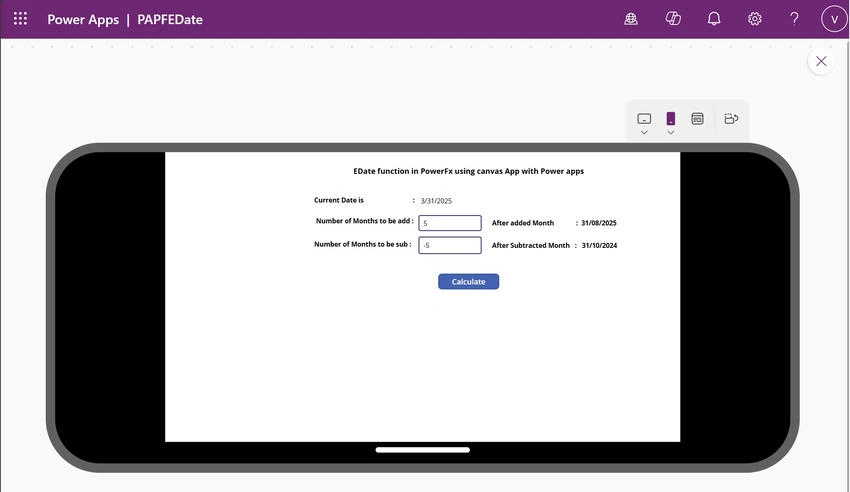Click the 'Current Date is' label
Screen dimensions: 850x492
(x=339, y=200)
